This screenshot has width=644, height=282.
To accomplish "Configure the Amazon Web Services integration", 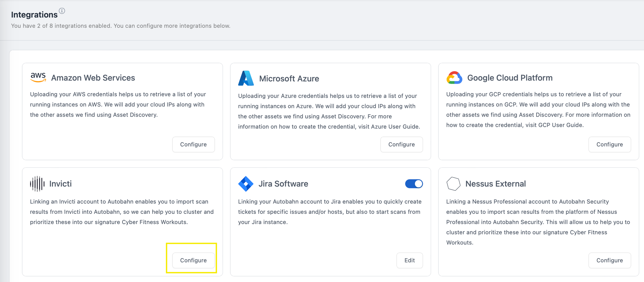I will [x=194, y=144].
